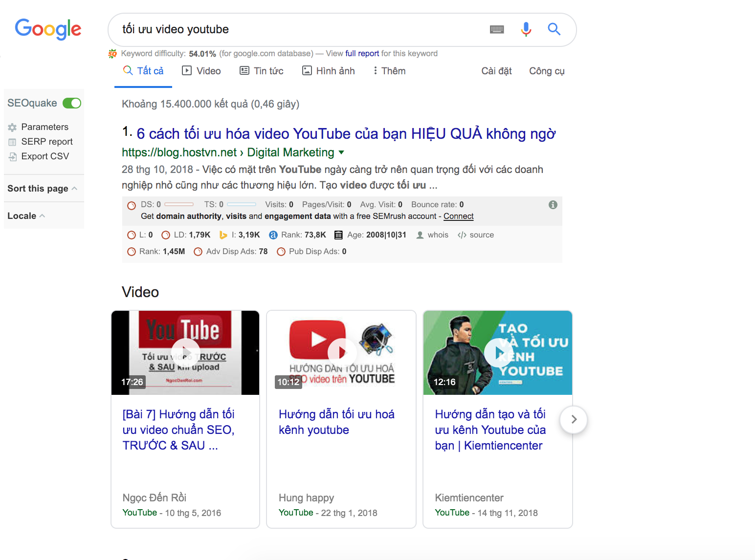Open the hostvn result URL dropdown arrow
This screenshot has height=560, width=755.
(x=341, y=152)
